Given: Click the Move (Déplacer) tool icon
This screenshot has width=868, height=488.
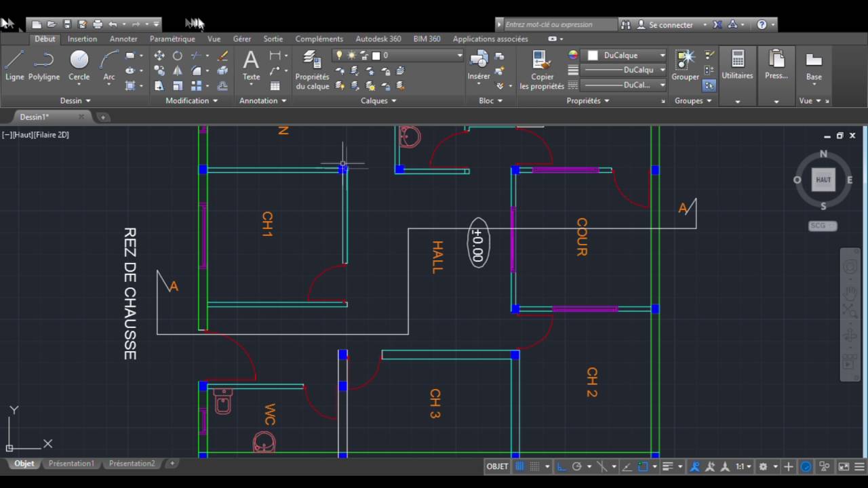Looking at the screenshot, I should pos(159,56).
